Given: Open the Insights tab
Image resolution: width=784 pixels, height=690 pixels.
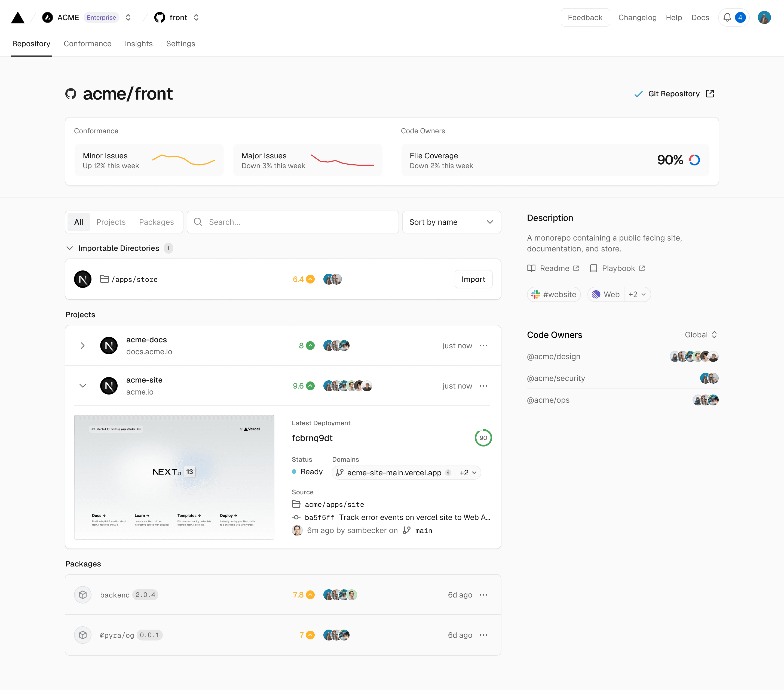Looking at the screenshot, I should tap(139, 43).
